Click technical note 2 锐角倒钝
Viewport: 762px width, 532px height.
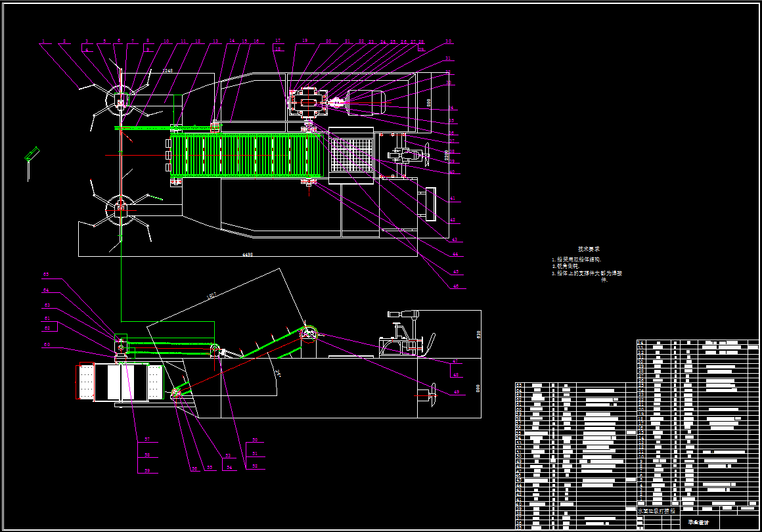tap(566, 266)
